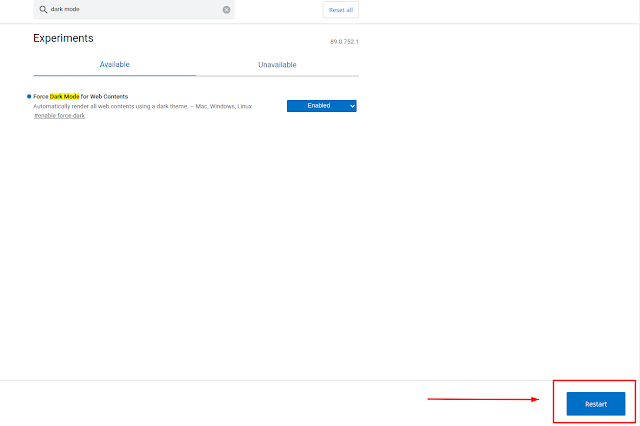The image size is (640, 426).
Task: Switch to the Available tab
Action: click(115, 64)
